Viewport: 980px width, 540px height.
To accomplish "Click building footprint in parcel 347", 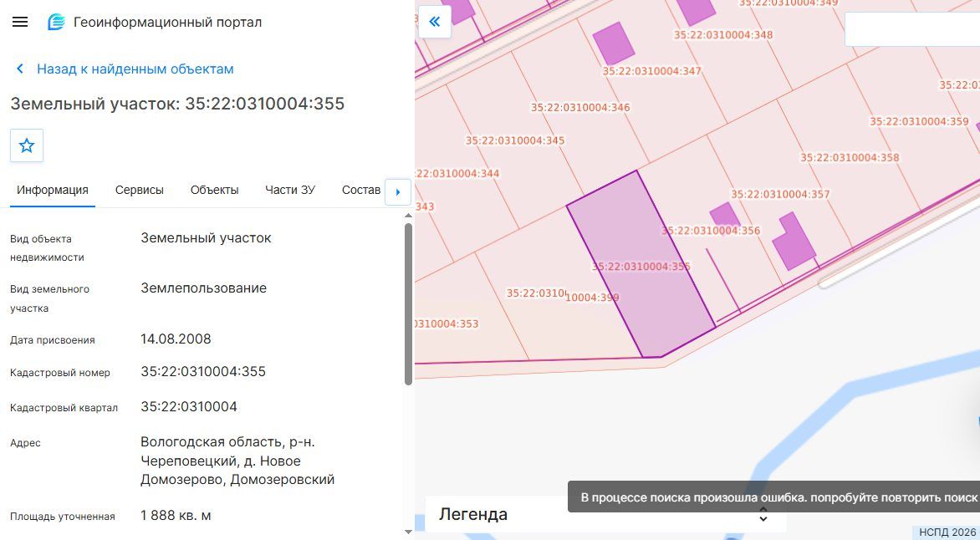I will click(614, 43).
